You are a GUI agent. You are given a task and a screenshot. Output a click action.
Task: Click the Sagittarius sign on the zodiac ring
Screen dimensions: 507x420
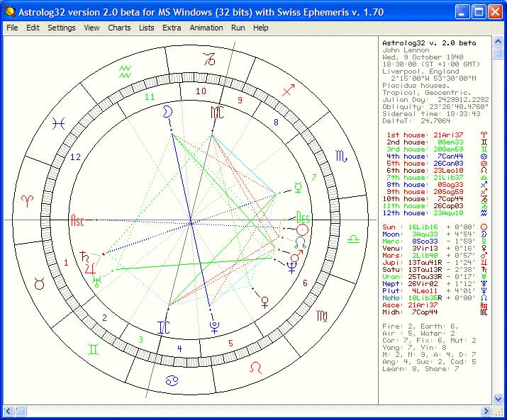(288, 91)
